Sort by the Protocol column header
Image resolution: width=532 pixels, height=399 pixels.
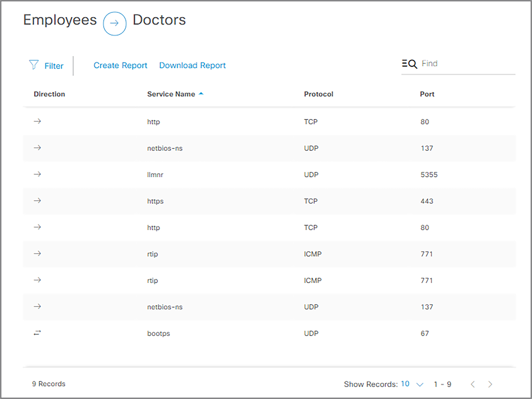(318, 94)
